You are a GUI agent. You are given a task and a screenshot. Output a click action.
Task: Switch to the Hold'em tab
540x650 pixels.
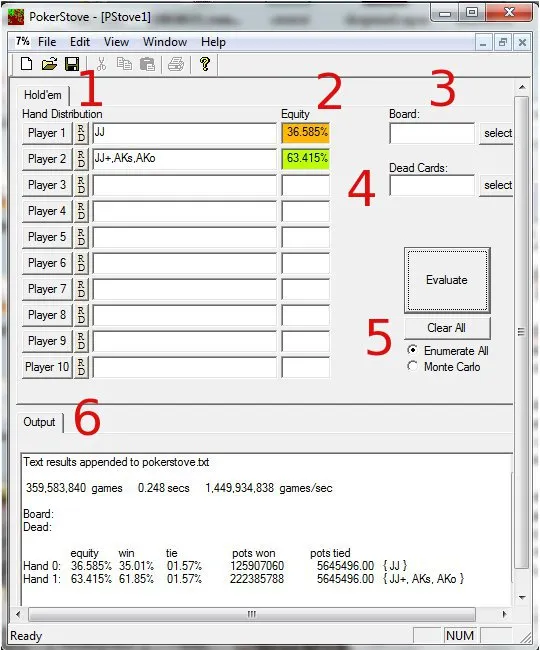click(43, 95)
